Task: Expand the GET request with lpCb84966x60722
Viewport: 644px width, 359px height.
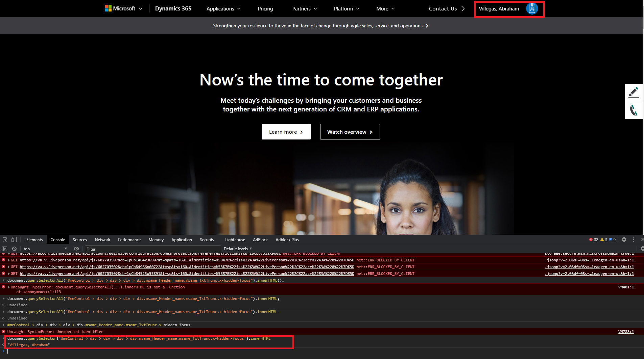Action: (9, 267)
